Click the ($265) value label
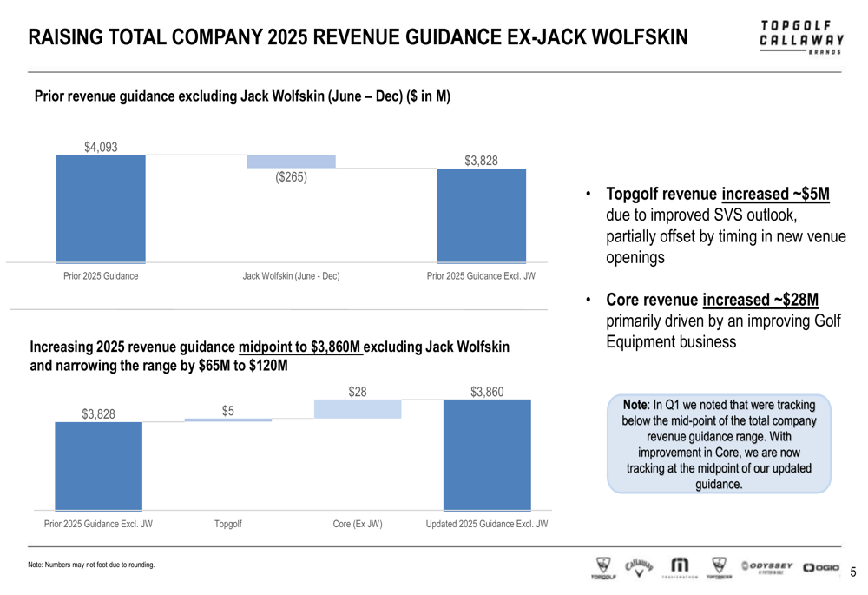This screenshot has height=595, width=868. tap(291, 176)
